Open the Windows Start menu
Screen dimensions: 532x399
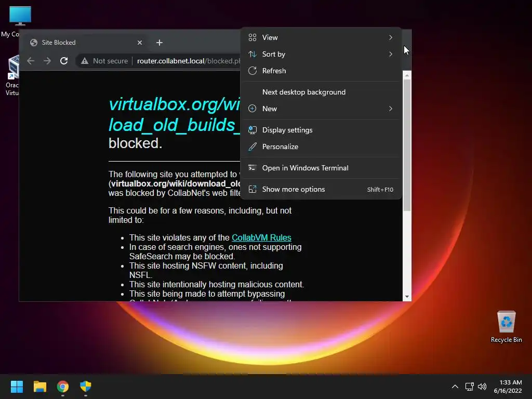click(x=17, y=387)
